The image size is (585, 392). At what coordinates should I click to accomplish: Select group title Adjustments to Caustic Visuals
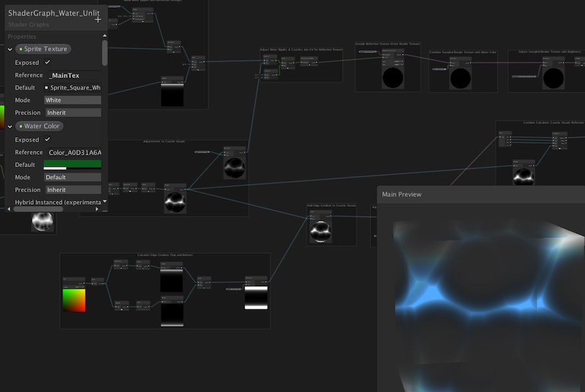164,141
